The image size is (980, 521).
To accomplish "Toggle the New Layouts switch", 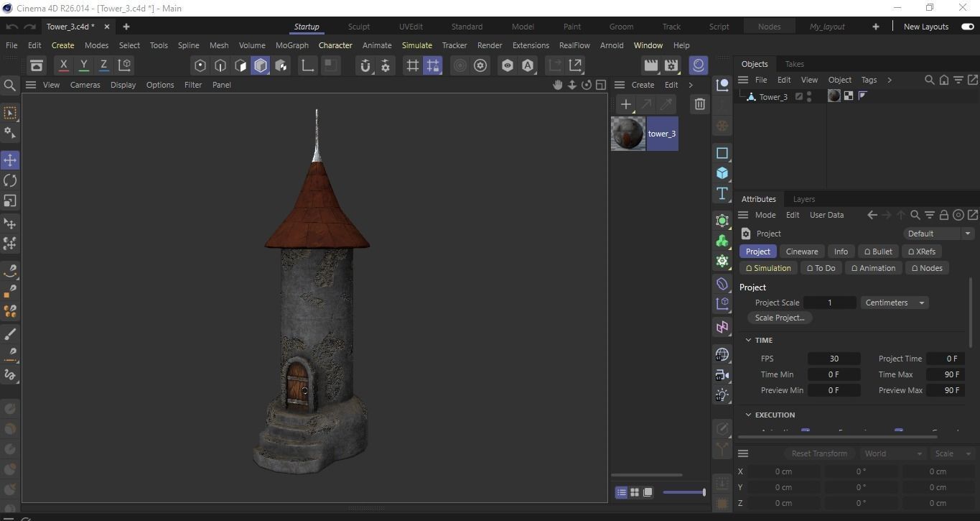I will pos(967,27).
